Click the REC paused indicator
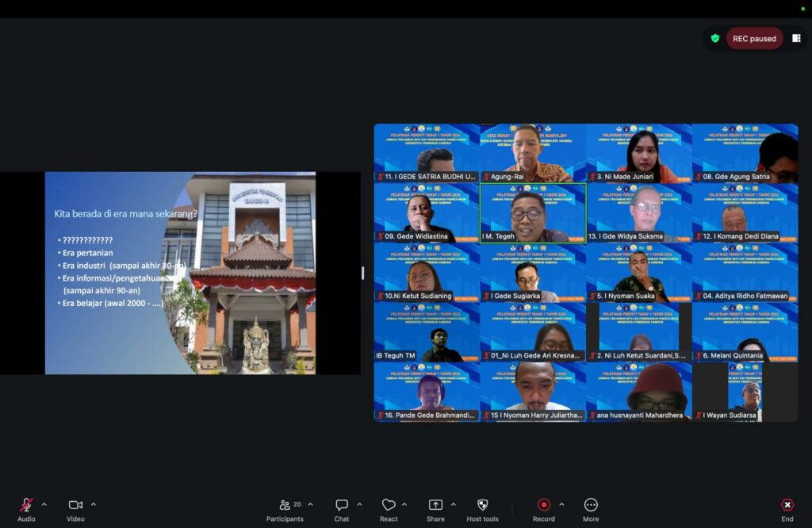Image resolution: width=812 pixels, height=528 pixels. [x=754, y=38]
